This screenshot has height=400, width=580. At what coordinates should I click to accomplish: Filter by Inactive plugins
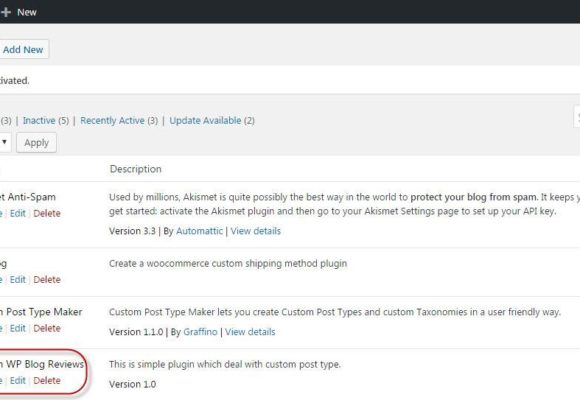tap(39, 121)
